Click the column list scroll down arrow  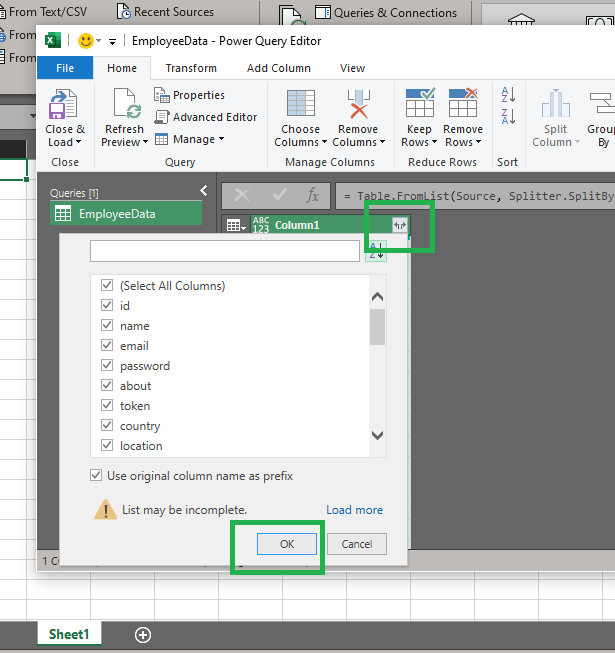pyautogui.click(x=378, y=435)
